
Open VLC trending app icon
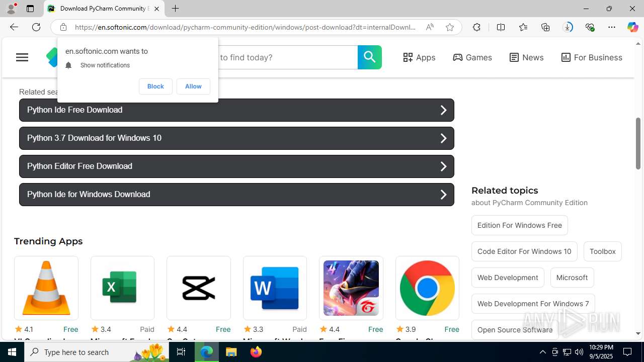coord(46,288)
